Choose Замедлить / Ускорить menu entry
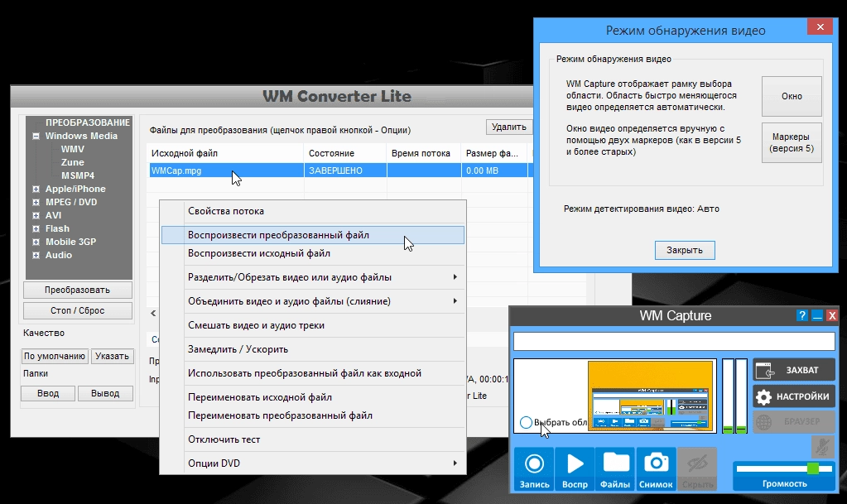 pos(313,349)
